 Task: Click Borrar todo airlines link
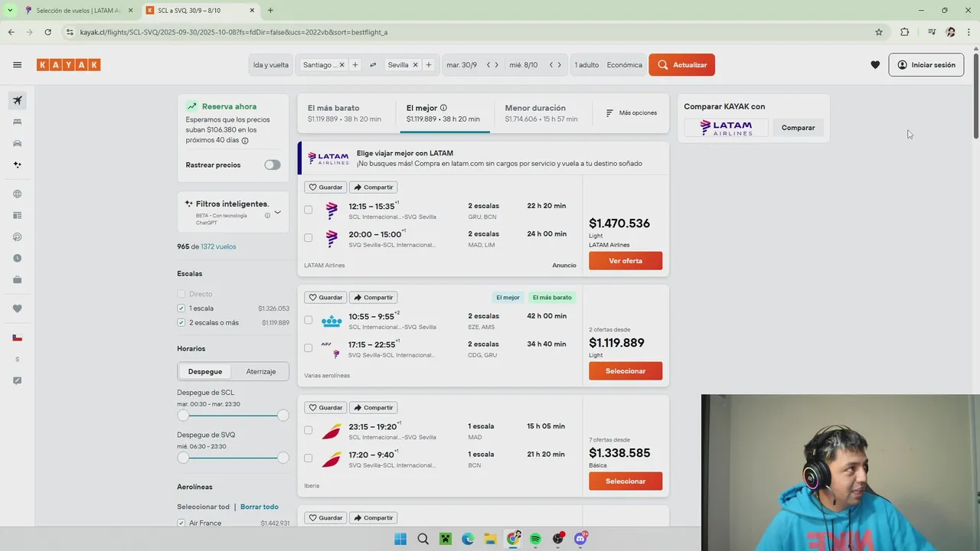click(x=260, y=507)
